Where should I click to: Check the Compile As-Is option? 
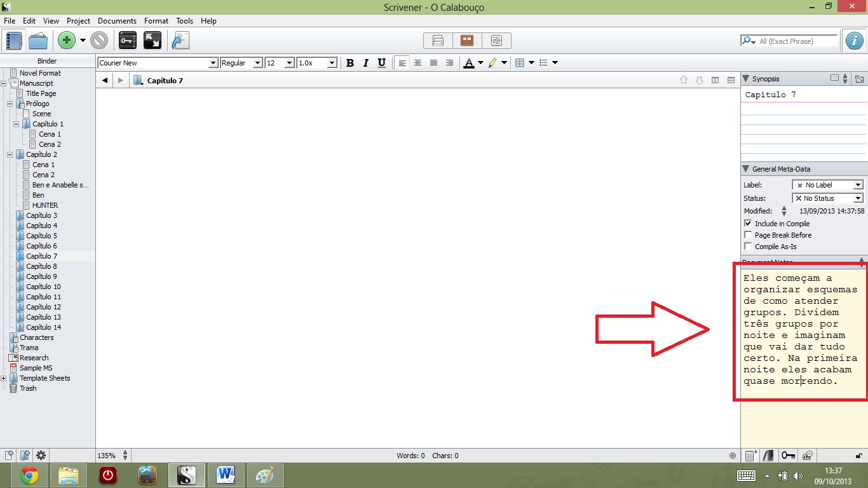click(x=747, y=246)
